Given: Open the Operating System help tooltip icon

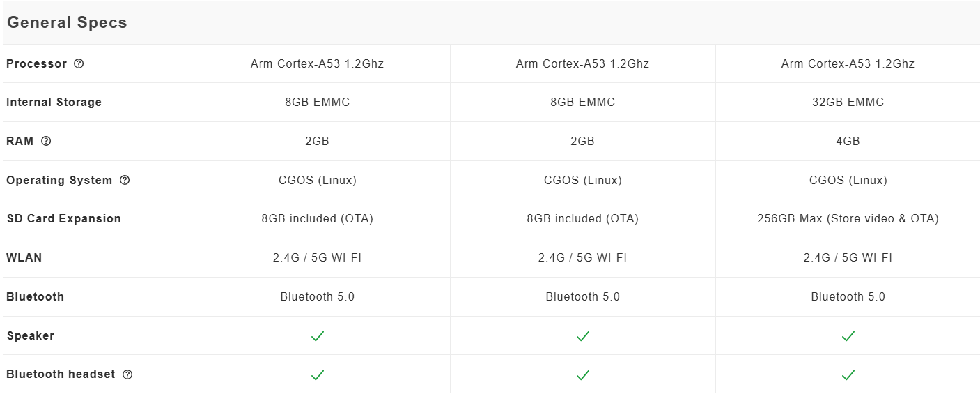Looking at the screenshot, I should (x=125, y=180).
